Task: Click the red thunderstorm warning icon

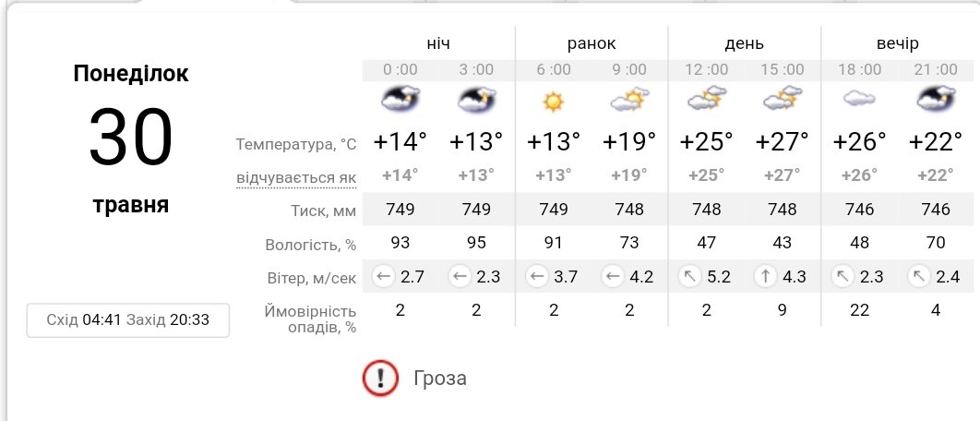Action: [x=379, y=378]
